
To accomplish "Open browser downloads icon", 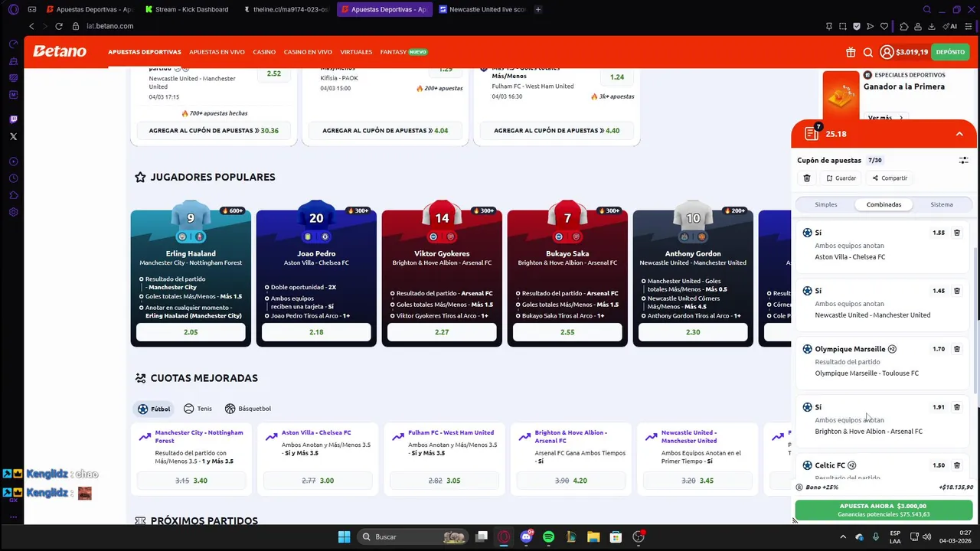I will [x=932, y=26].
